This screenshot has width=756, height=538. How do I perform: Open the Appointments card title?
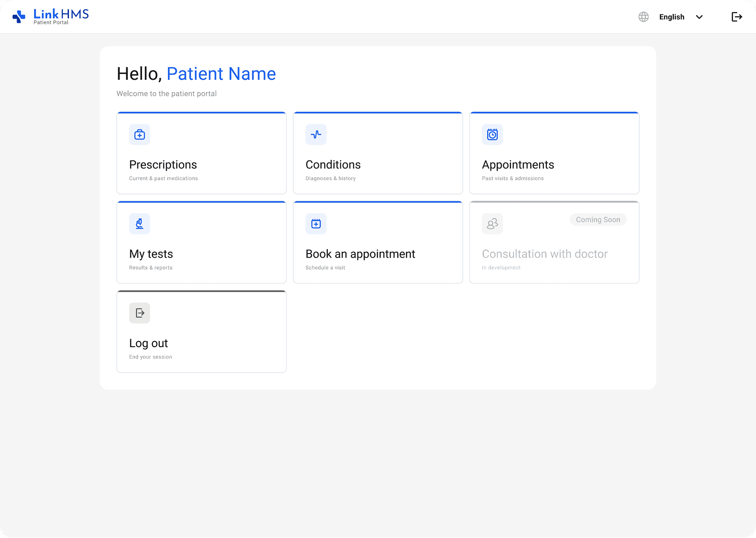518,165
